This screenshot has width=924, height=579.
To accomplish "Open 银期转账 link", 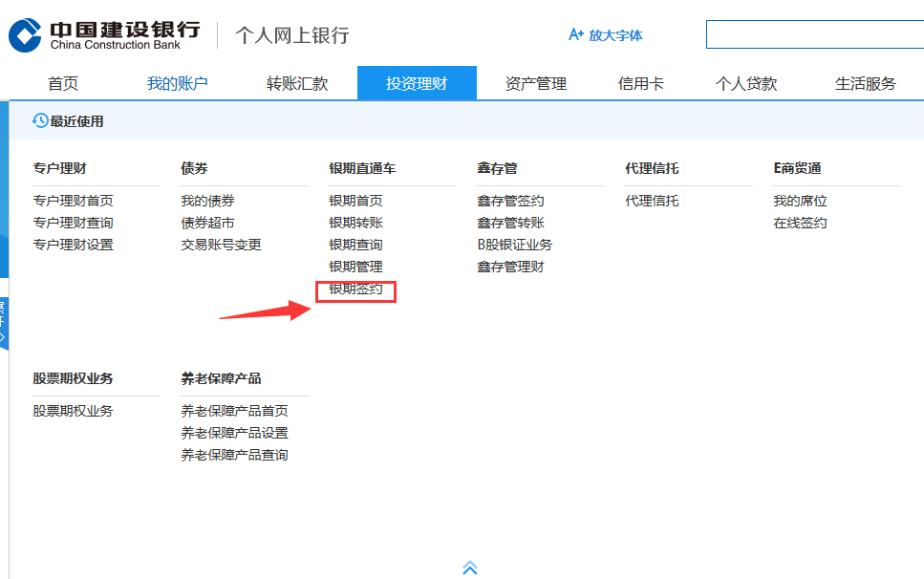I will tap(355, 223).
